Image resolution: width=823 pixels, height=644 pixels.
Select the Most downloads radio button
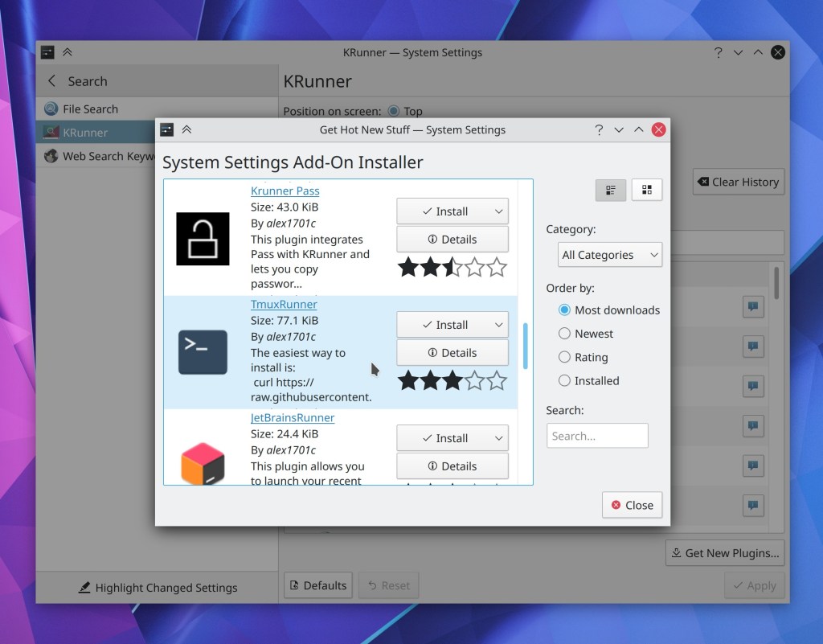coord(565,310)
